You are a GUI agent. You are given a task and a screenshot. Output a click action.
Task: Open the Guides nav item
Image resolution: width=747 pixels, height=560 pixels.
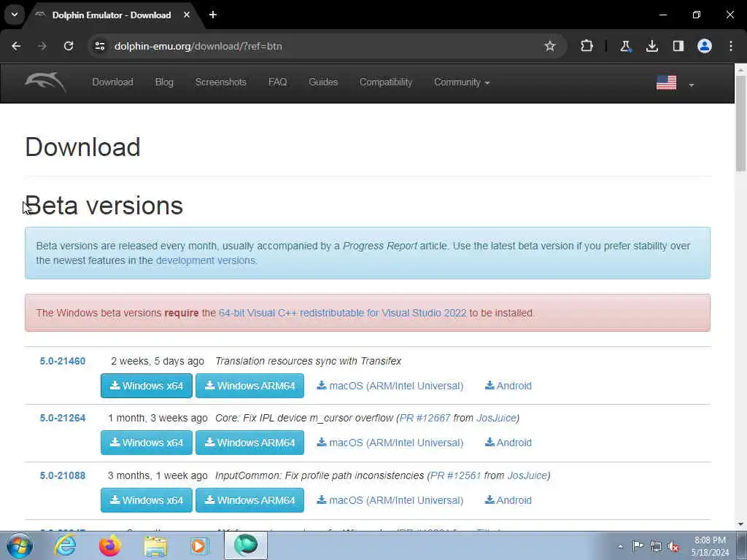coord(323,82)
